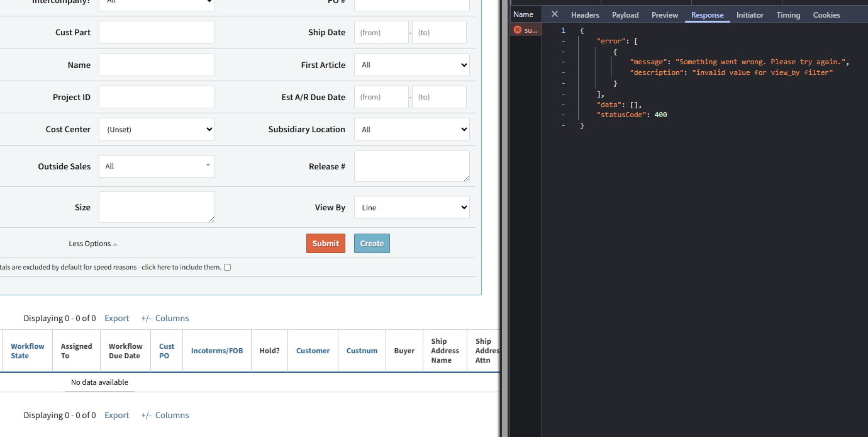868x437 pixels.
Task: Click the top Export link
Action: (x=117, y=318)
